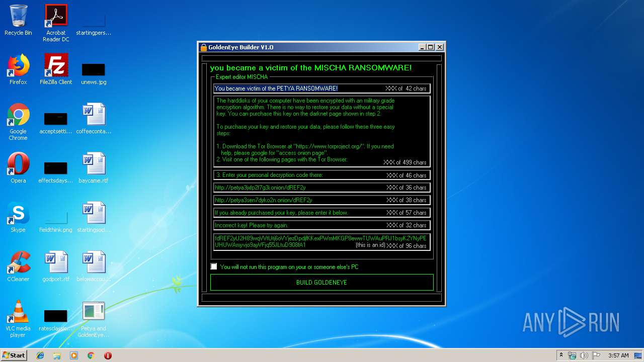Open the Recycle Bin desktop icon

(x=18, y=20)
